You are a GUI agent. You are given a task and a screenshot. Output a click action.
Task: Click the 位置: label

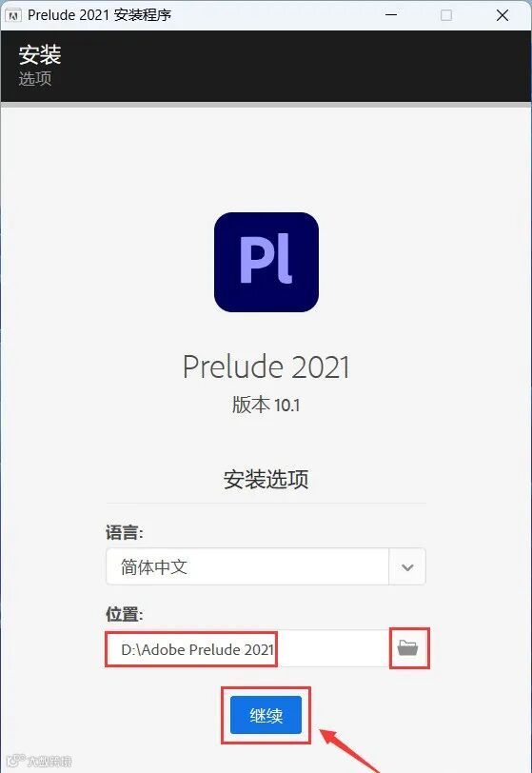coord(125,614)
